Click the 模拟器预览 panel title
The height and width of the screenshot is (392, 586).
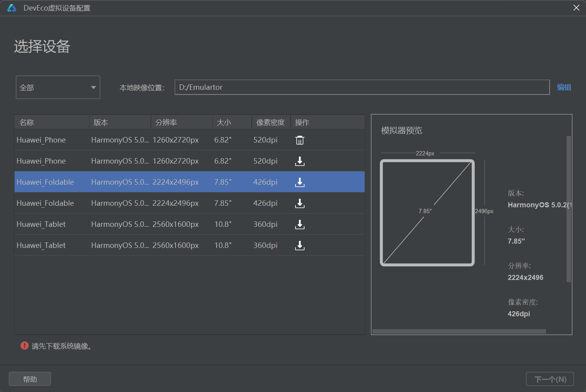(x=402, y=130)
